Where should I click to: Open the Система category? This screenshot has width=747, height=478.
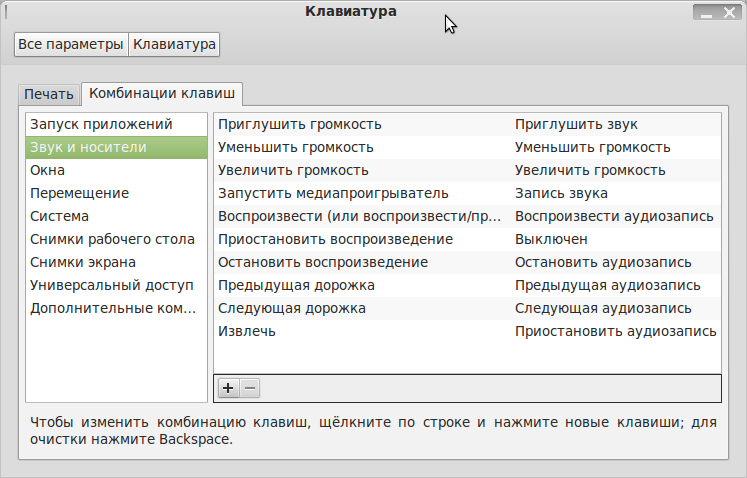pos(59,216)
